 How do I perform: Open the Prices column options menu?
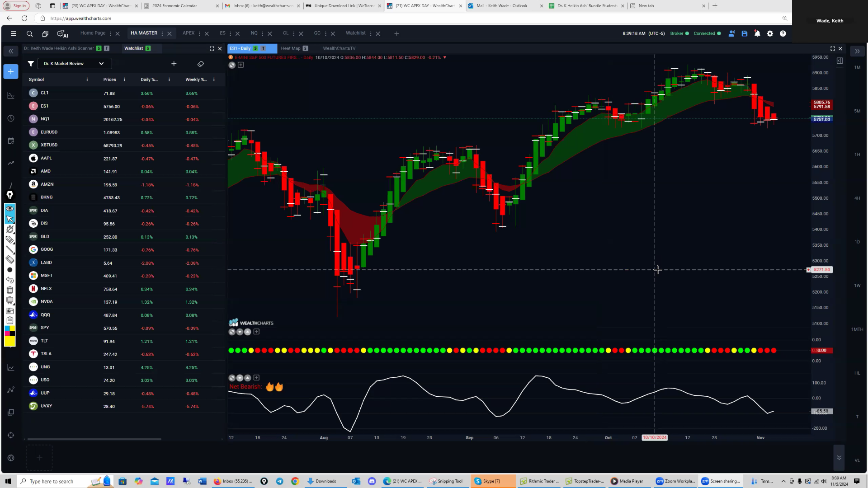point(124,80)
